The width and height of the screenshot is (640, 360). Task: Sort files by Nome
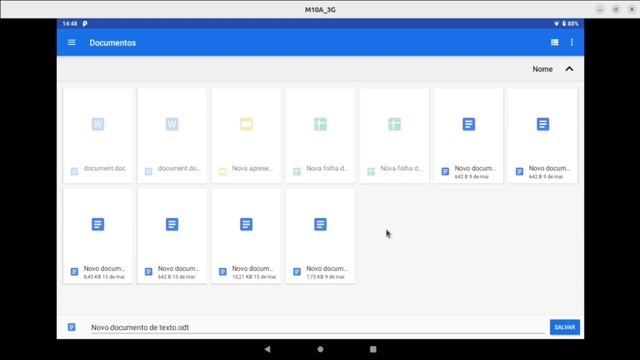coord(542,69)
